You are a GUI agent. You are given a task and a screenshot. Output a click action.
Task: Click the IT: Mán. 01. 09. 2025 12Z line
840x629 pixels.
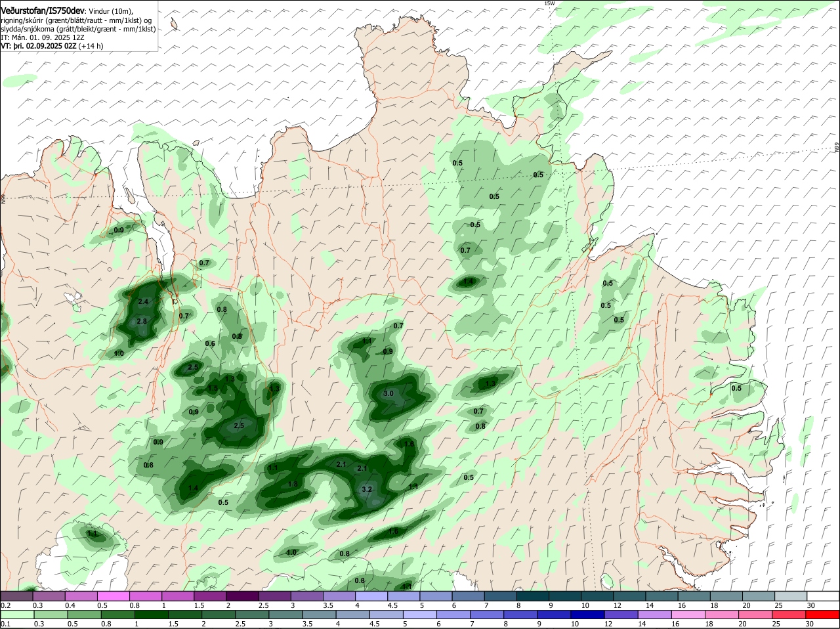coord(42,38)
